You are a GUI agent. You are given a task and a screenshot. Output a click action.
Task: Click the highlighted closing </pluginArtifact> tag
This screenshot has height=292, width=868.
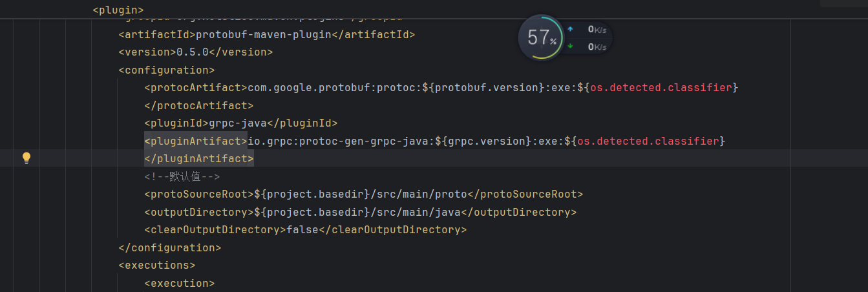click(199, 158)
